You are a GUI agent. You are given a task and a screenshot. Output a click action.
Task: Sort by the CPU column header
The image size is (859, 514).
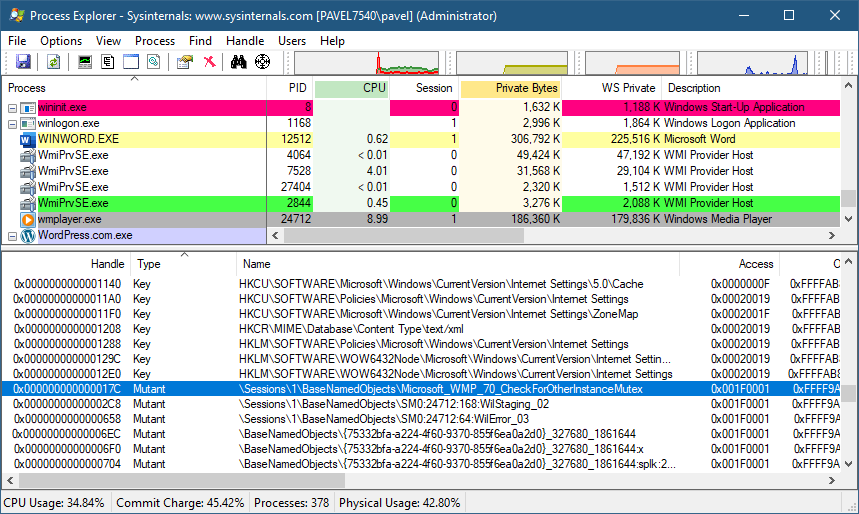click(x=352, y=88)
